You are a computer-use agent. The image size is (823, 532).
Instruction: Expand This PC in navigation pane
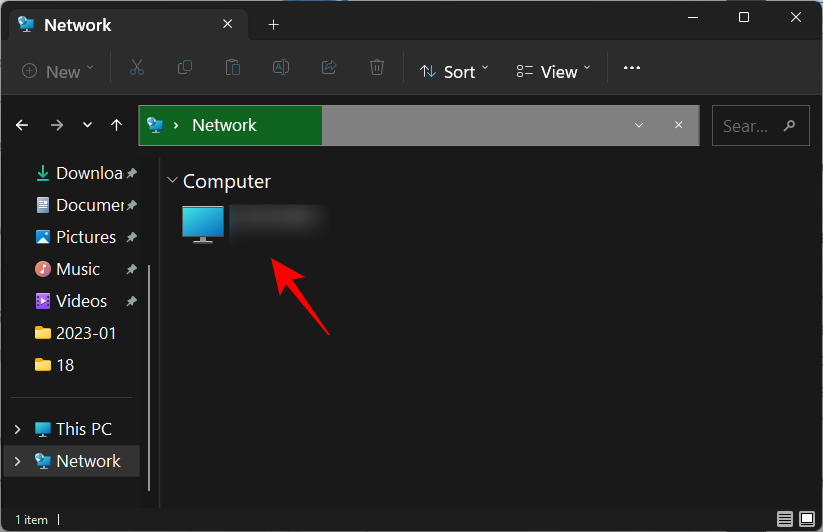(x=17, y=429)
